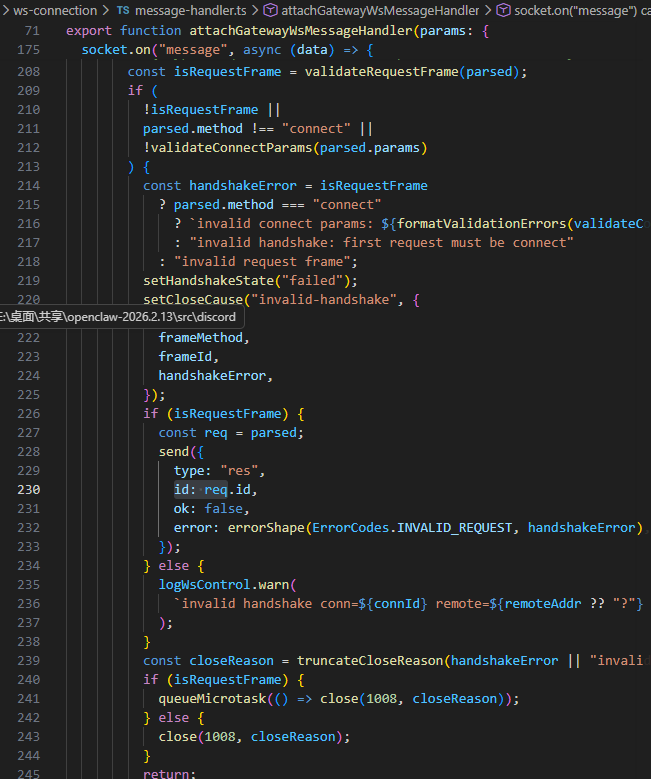Click the cube icon before socket.on breadcrumb
Image resolution: width=651 pixels, height=779 pixels.
tap(503, 10)
